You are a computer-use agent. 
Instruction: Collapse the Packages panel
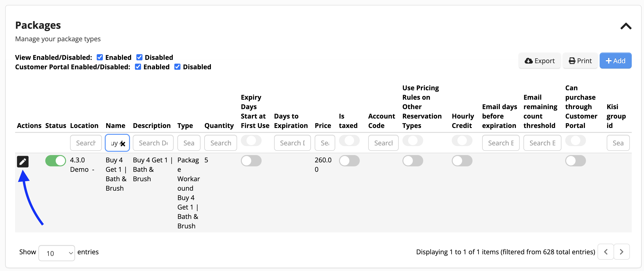626,26
